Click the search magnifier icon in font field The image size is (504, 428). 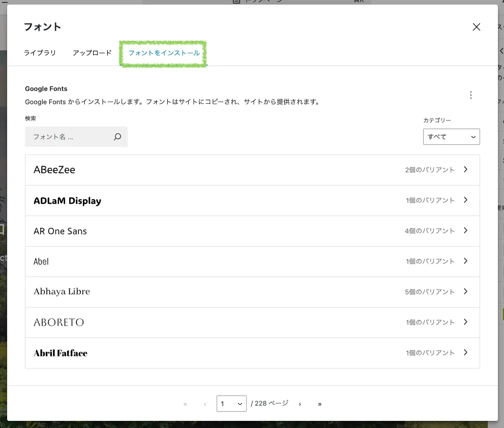(x=117, y=137)
